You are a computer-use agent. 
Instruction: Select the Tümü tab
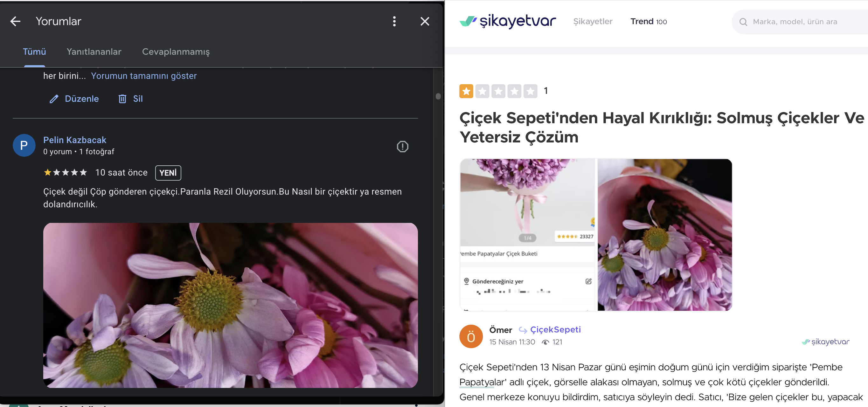(x=34, y=52)
